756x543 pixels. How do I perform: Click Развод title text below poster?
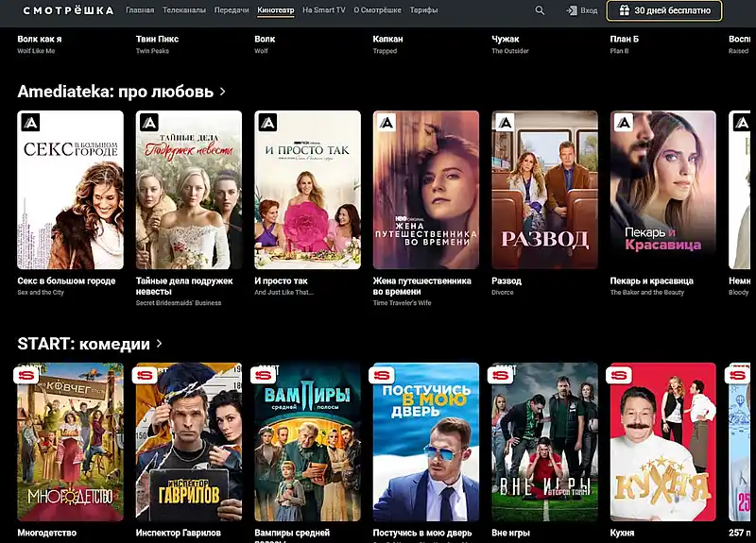tap(507, 280)
